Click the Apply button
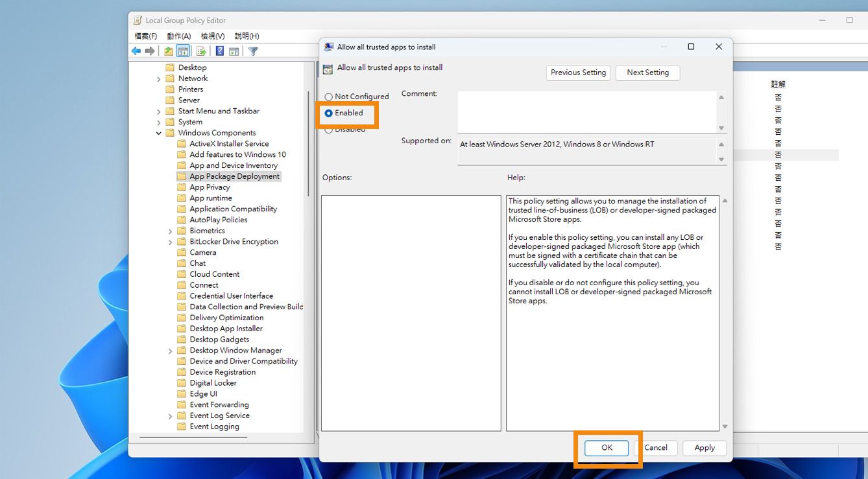 point(705,448)
